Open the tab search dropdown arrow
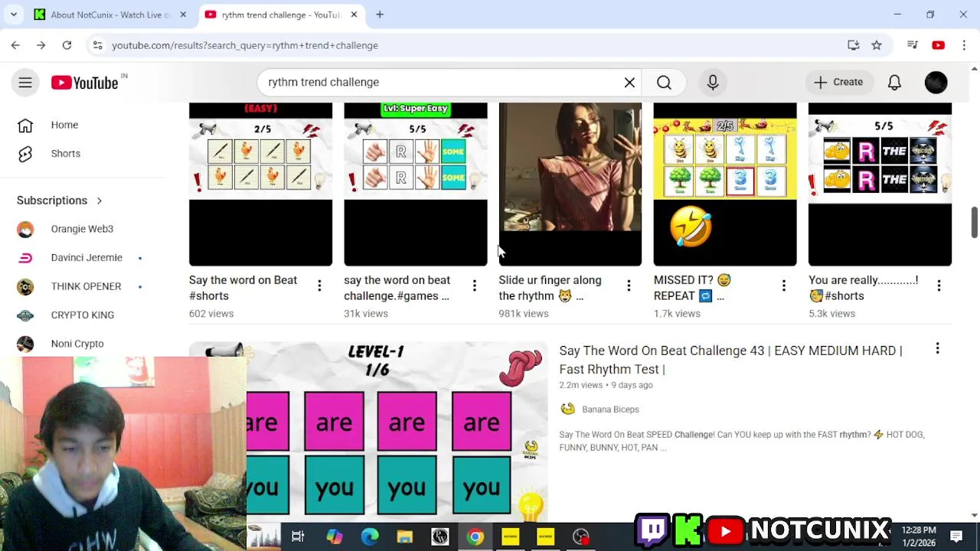980x551 pixels. tap(13, 15)
